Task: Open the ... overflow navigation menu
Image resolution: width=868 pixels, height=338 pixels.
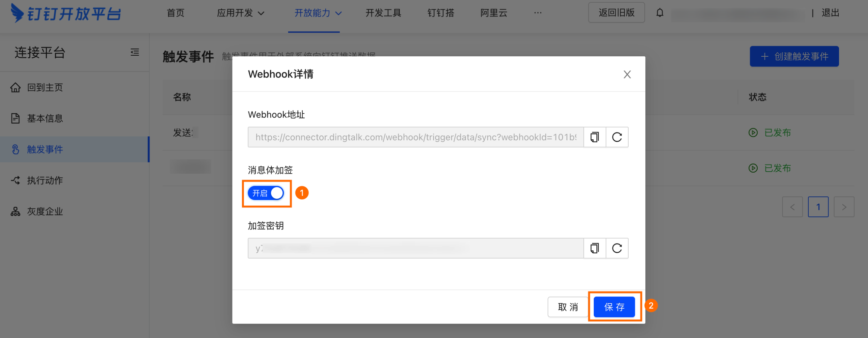Action: (x=537, y=13)
